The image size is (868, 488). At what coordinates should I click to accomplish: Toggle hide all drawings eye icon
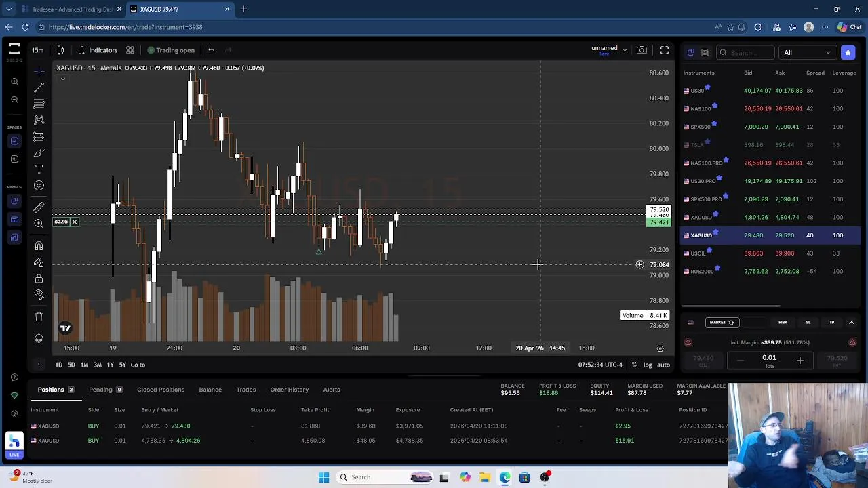click(39, 295)
